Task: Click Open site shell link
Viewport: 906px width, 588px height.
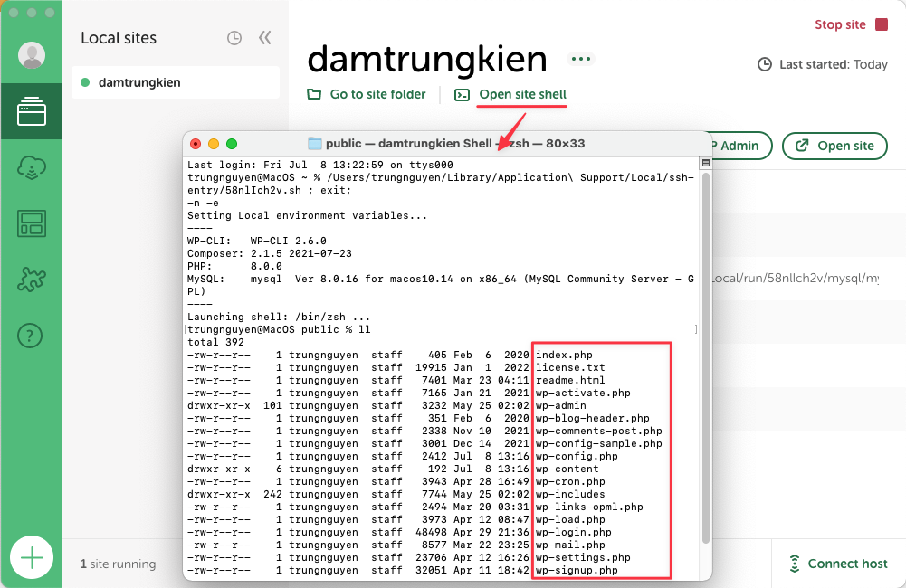Action: click(x=523, y=94)
